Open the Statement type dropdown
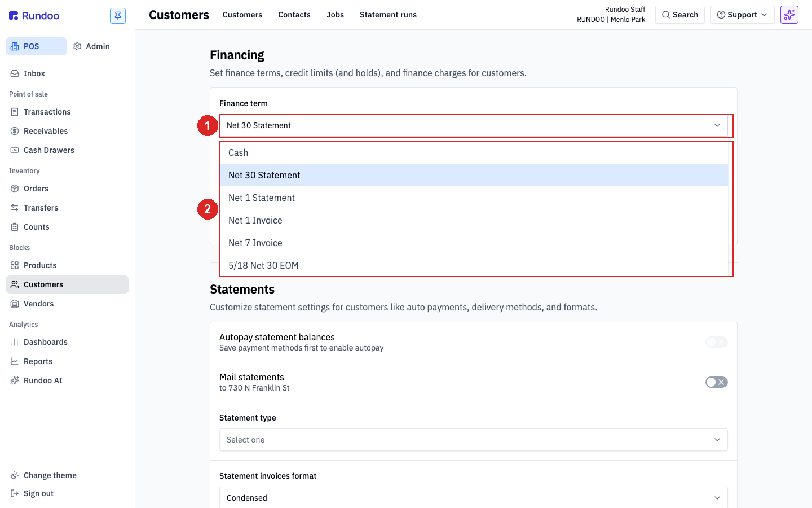Image resolution: width=812 pixels, height=508 pixels. (474, 440)
